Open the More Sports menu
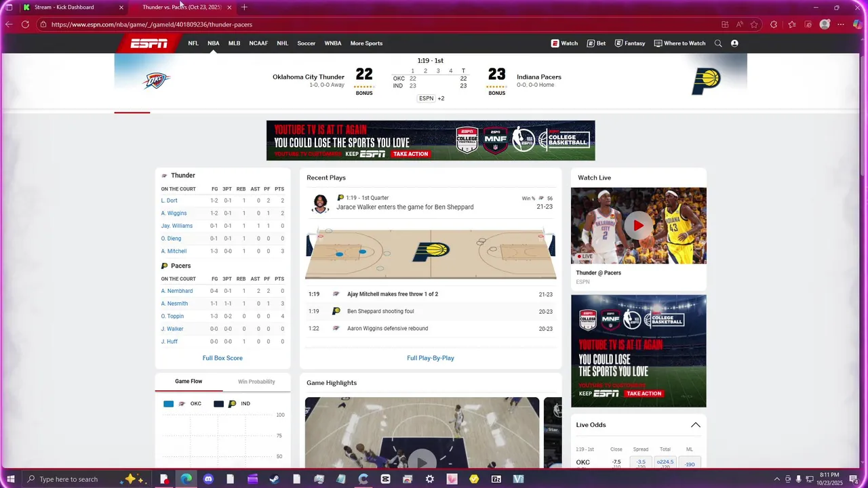Image resolution: width=868 pixels, height=488 pixels. point(366,43)
